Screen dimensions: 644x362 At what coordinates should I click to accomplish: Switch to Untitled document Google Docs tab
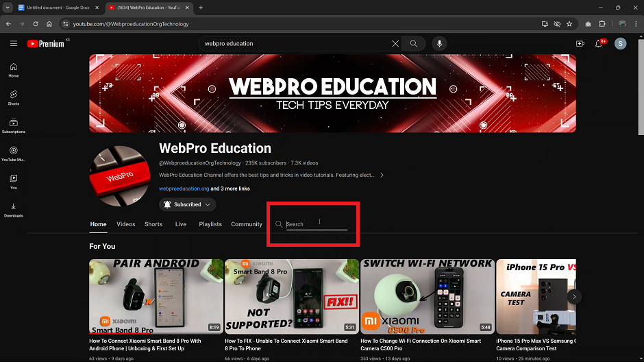click(58, 8)
